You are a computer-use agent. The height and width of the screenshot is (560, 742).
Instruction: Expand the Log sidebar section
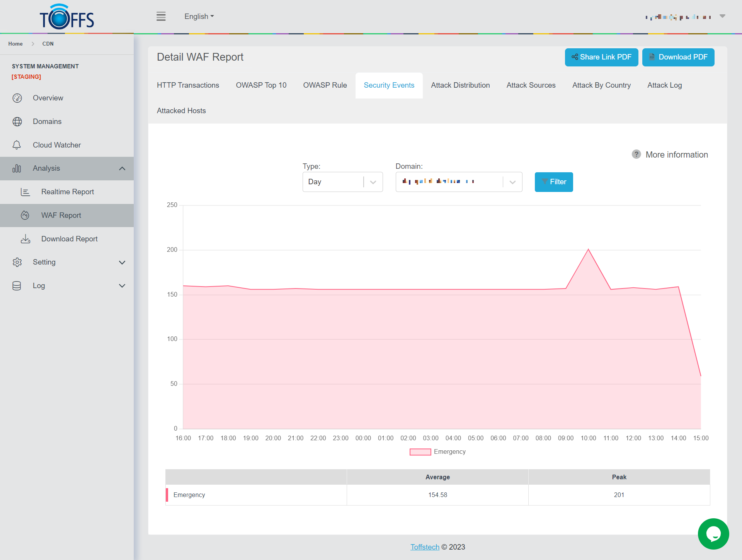click(x=122, y=286)
